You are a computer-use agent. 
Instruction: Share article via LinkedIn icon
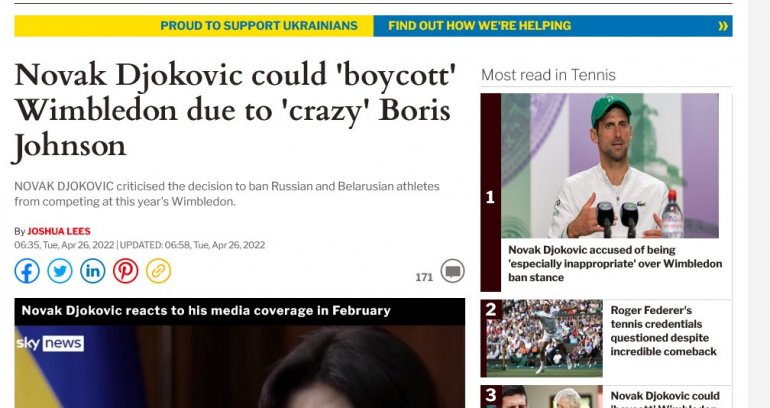pos(93,271)
